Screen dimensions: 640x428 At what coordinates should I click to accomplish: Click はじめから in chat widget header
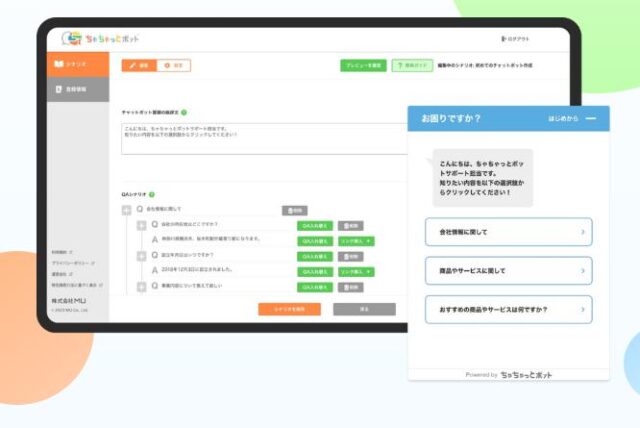click(x=560, y=119)
